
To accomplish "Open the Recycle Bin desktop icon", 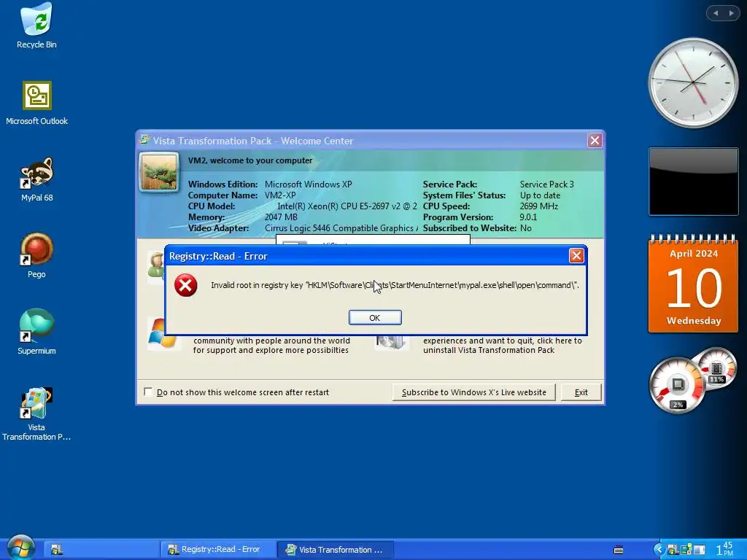I will coord(36,26).
